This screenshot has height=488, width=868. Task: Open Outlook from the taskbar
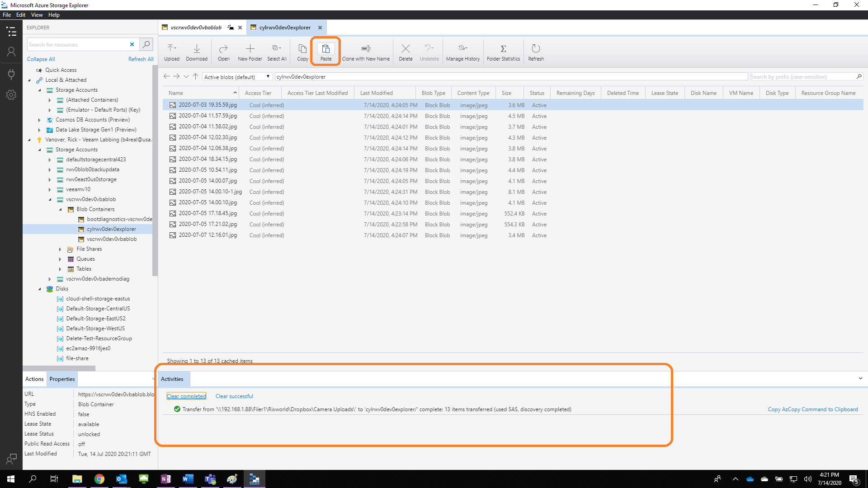click(x=121, y=479)
